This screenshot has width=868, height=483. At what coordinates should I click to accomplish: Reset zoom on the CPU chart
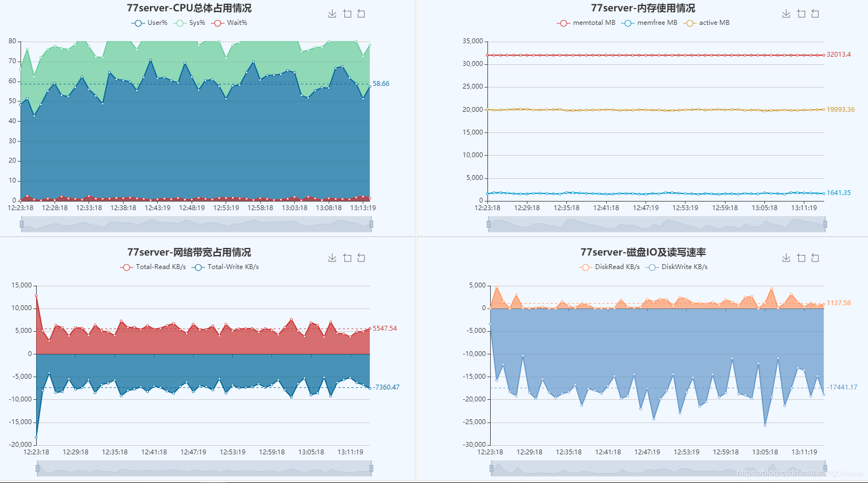coord(361,14)
